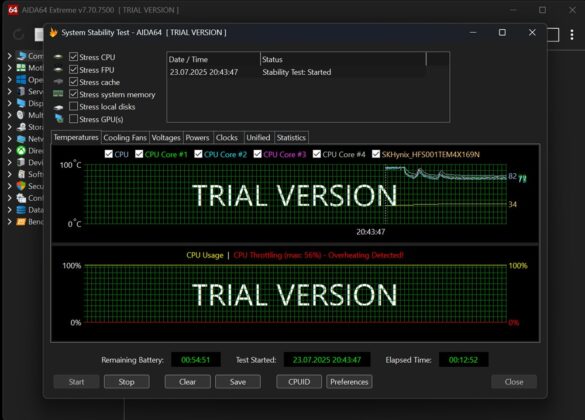
Task: Click the flame icon in the Stability Test title
Action: (54, 32)
